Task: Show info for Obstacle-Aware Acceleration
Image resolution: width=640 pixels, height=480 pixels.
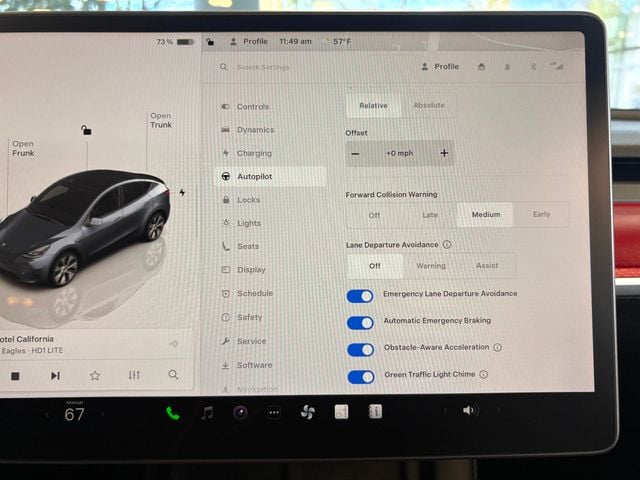Action: [497, 348]
